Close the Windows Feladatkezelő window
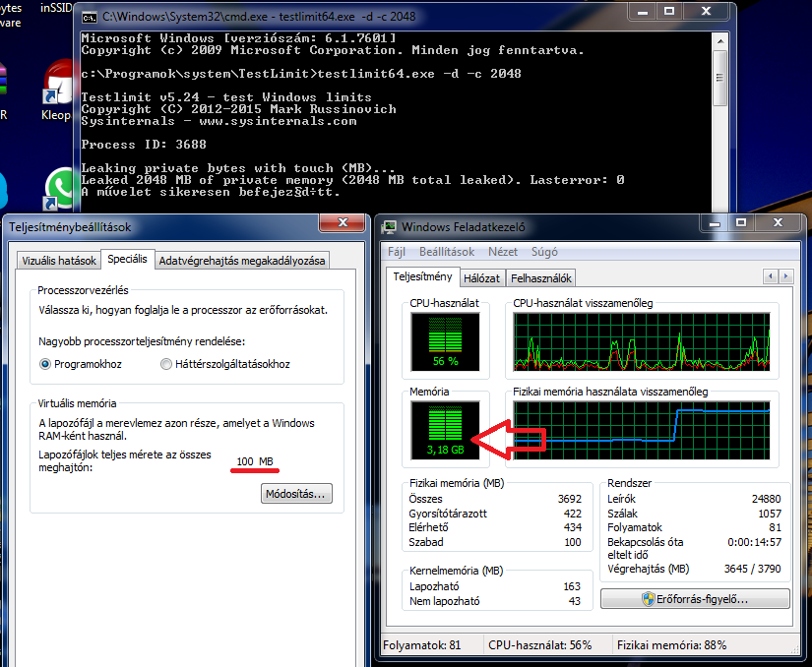 pyautogui.click(x=778, y=223)
